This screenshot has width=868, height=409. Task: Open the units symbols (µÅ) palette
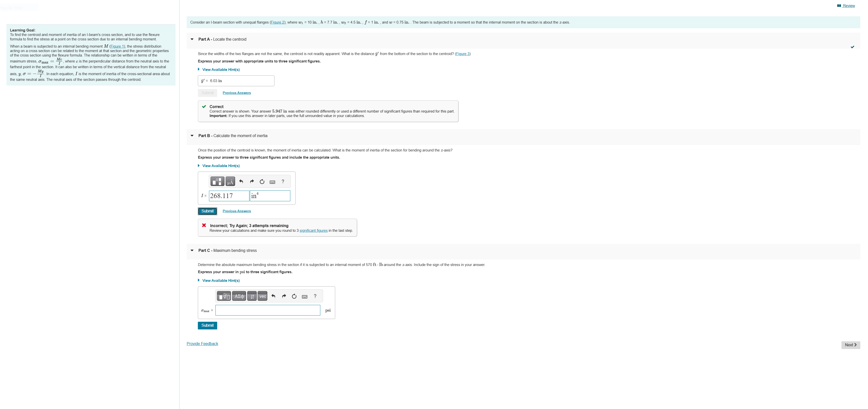coord(230,182)
